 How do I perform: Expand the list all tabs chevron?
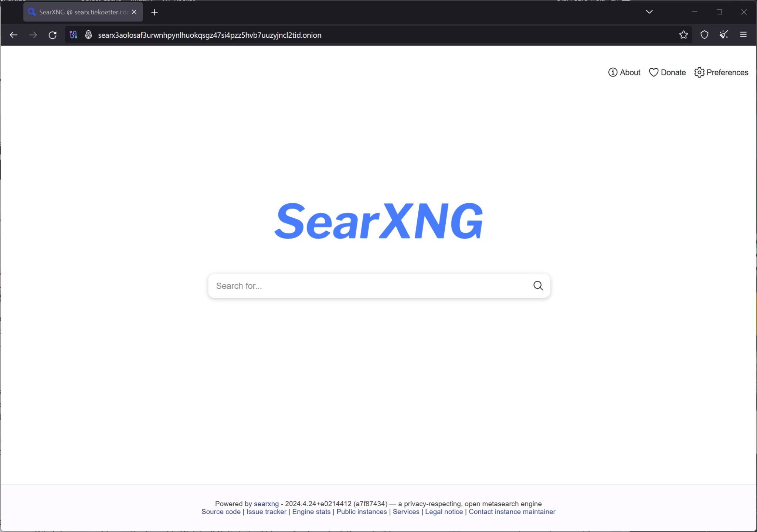pos(649,12)
